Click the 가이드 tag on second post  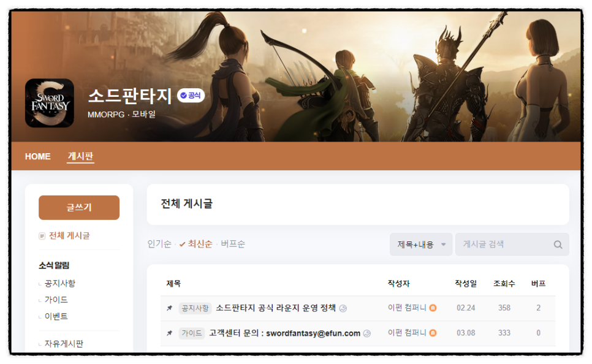tap(192, 333)
